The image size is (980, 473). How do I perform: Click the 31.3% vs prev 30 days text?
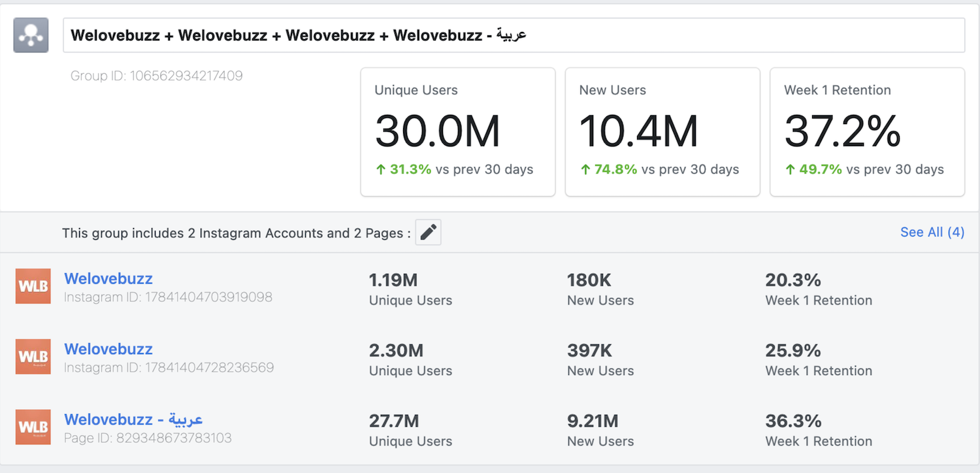pos(454,170)
